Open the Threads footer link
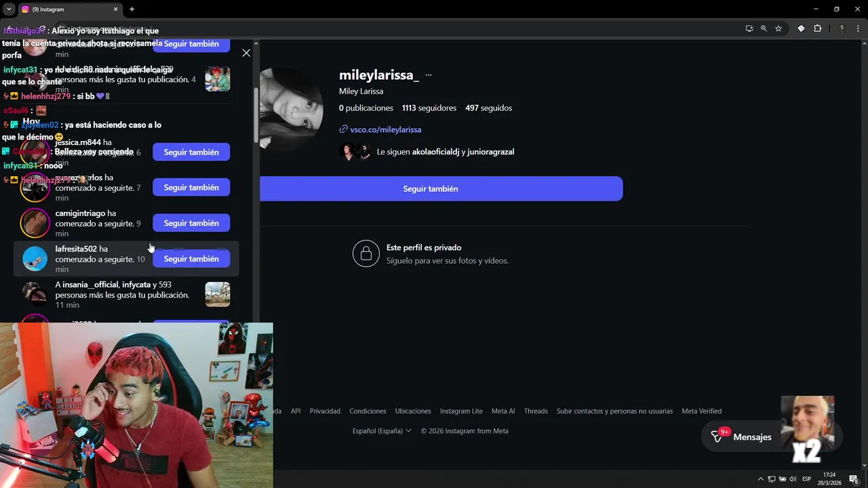Screen dimensions: 868x488 [536, 411]
